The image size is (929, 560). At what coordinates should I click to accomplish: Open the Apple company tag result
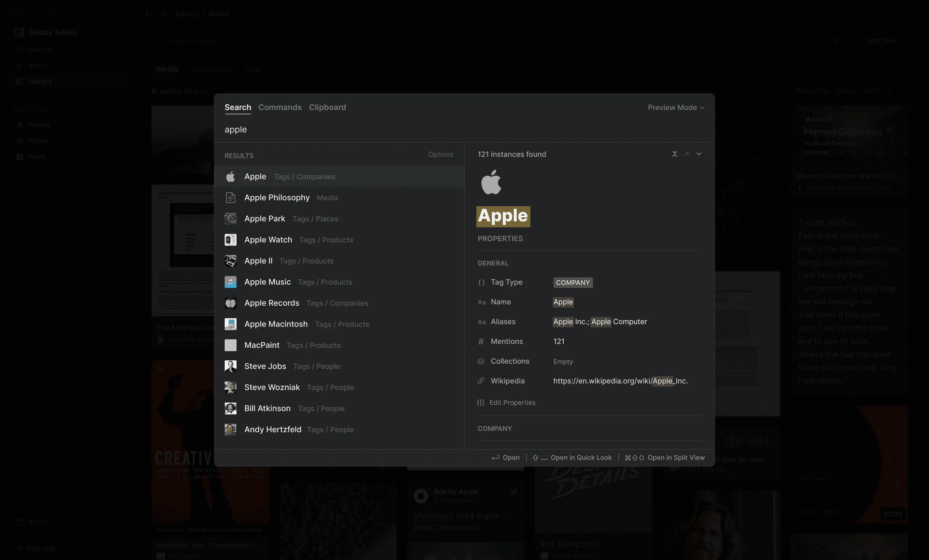coord(339,177)
